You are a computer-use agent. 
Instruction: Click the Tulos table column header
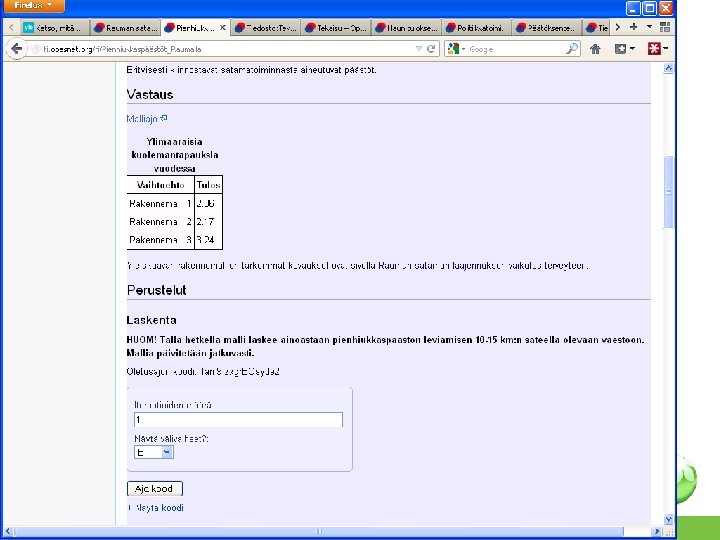(208, 185)
